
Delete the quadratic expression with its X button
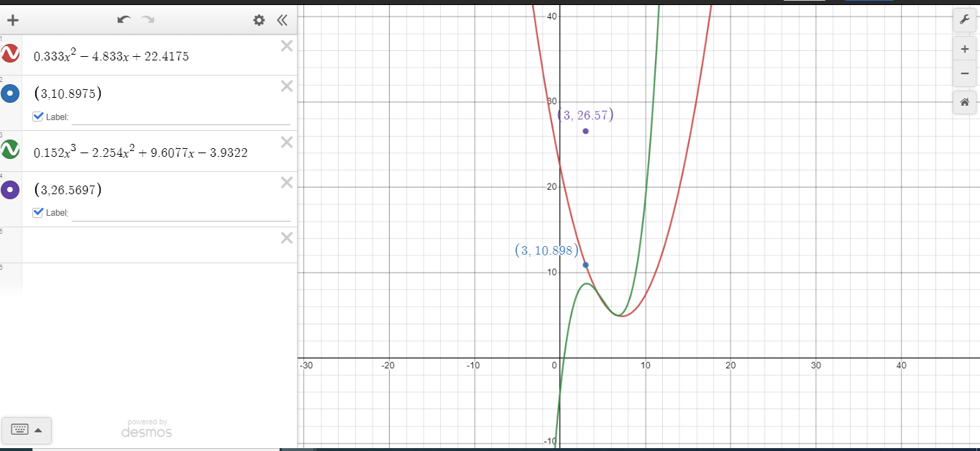click(286, 45)
